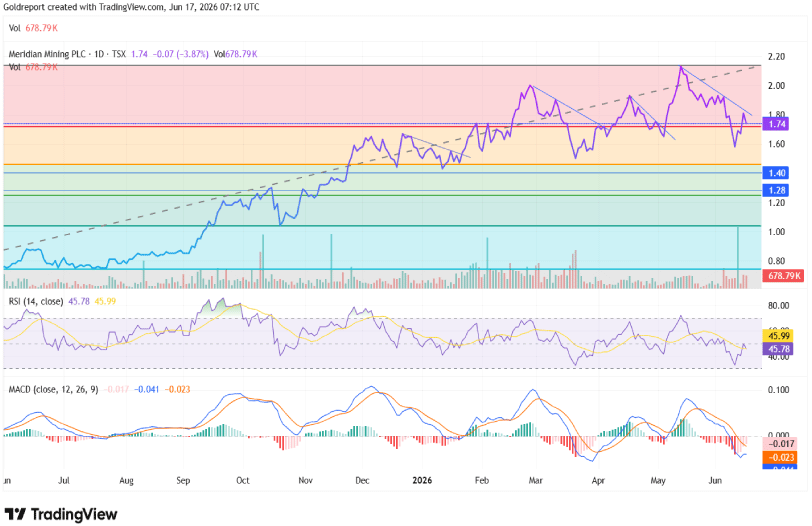The width and height of the screenshot is (812, 526).
Task: Click the red 678.79K volume axis tag
Action: click(x=784, y=276)
